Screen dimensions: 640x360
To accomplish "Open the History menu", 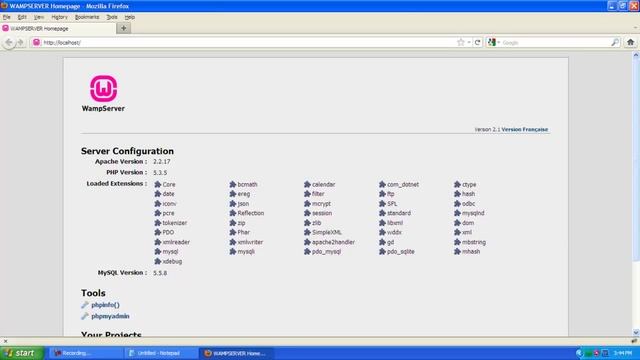I will coord(60,17).
